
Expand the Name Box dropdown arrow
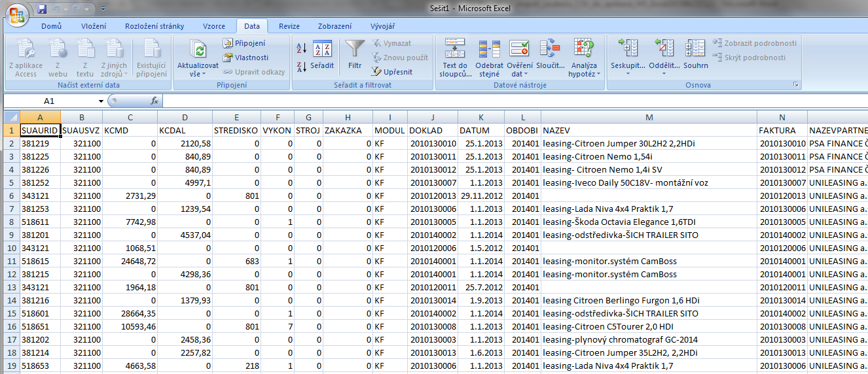click(101, 101)
